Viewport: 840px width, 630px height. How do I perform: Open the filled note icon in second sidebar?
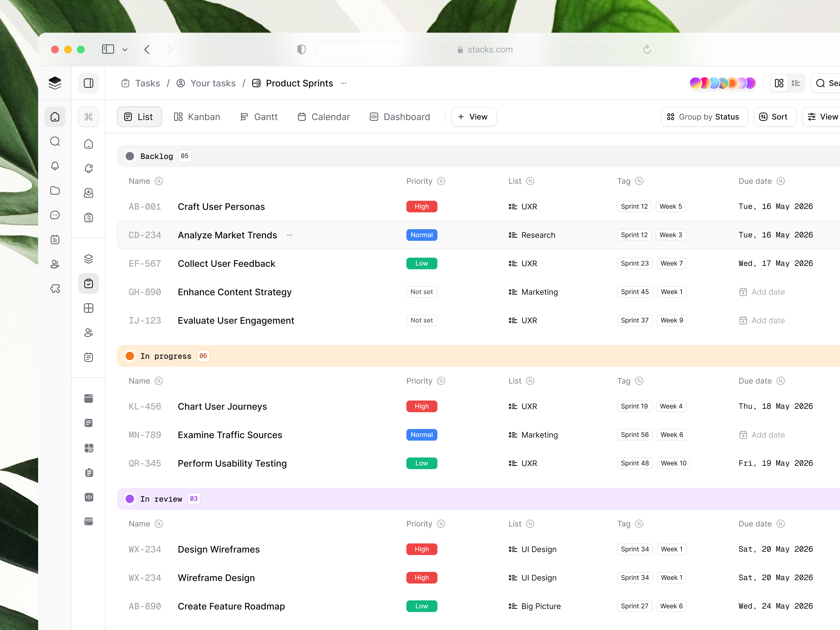tap(89, 423)
